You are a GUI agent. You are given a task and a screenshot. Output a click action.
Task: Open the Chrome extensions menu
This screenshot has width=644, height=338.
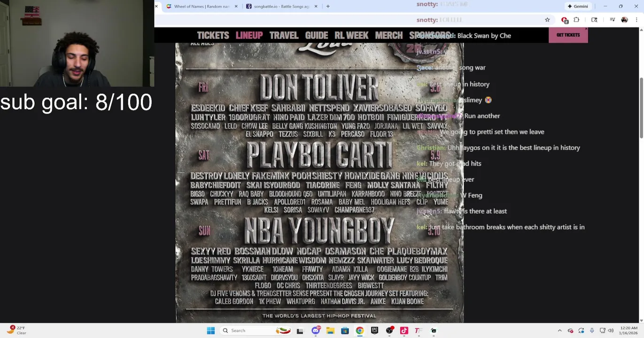(x=576, y=20)
